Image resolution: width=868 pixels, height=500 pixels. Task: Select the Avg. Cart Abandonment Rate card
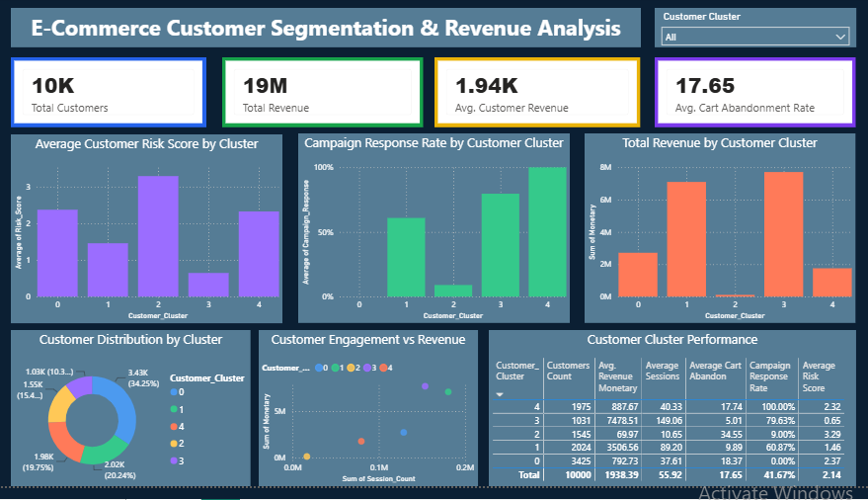[x=755, y=93]
